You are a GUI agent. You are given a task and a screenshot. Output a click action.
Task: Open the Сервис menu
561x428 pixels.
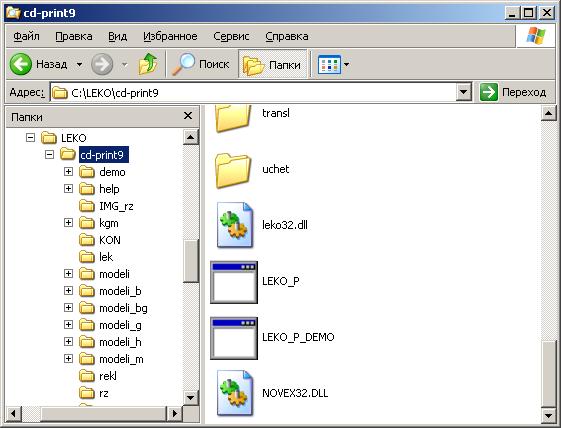231,36
